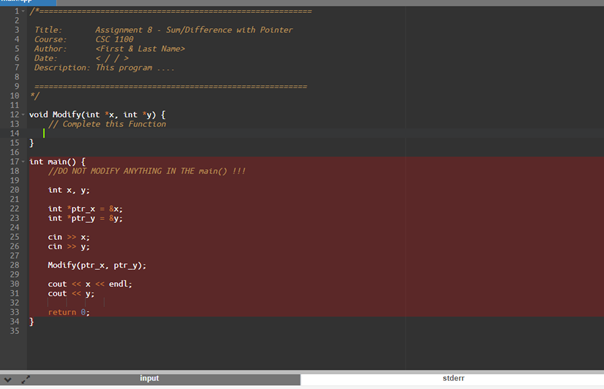Screen dimensions: 604x389
Task: Click the closing '*/' on line 10
Action: pyautogui.click(x=35, y=96)
